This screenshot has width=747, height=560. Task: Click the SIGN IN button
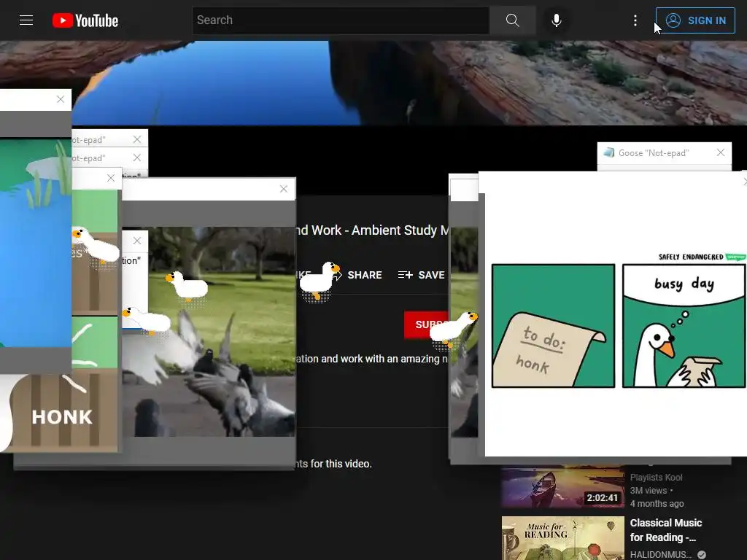click(x=695, y=20)
